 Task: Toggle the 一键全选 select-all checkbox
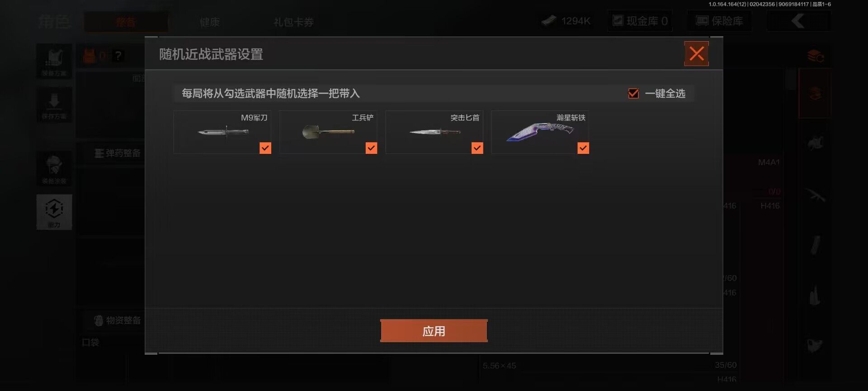tap(633, 93)
